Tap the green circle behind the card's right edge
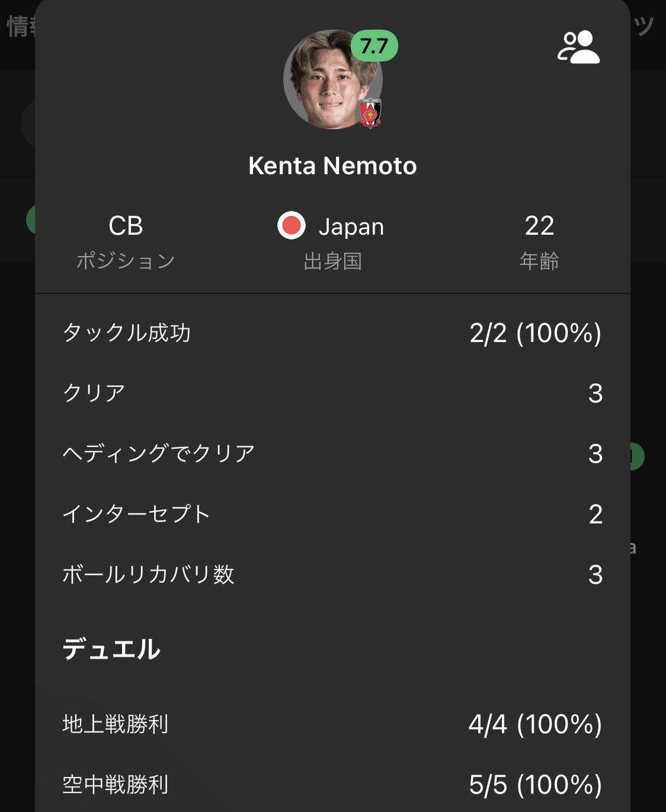 (x=638, y=456)
